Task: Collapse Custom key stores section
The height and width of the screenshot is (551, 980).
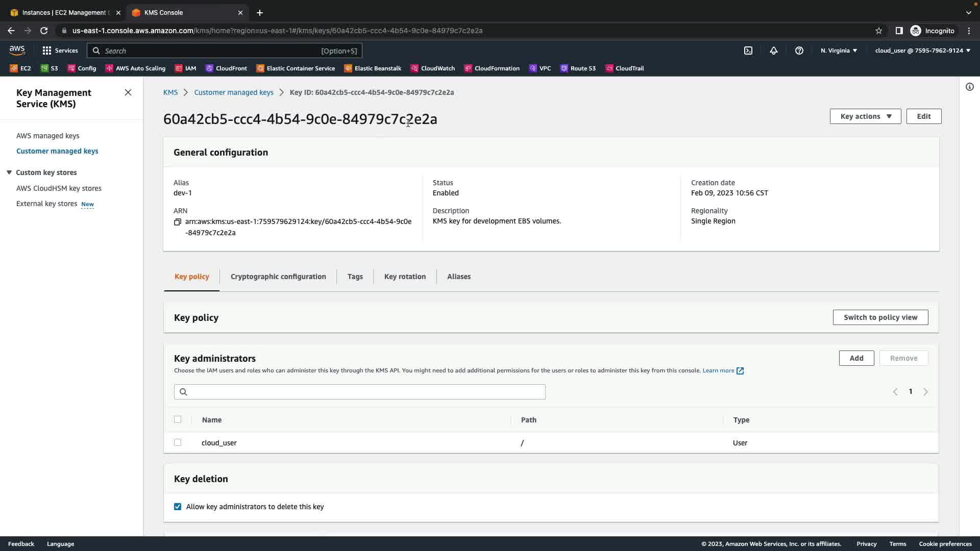Action: (x=9, y=172)
